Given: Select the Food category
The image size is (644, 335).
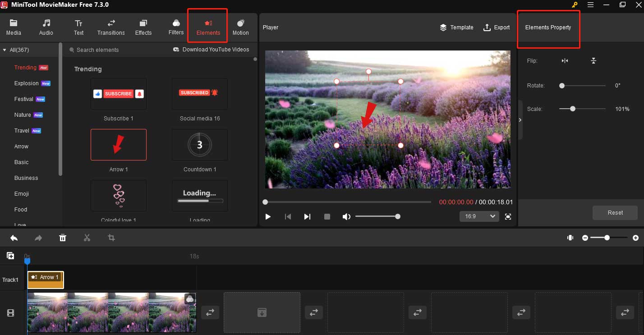Looking at the screenshot, I should [x=21, y=210].
